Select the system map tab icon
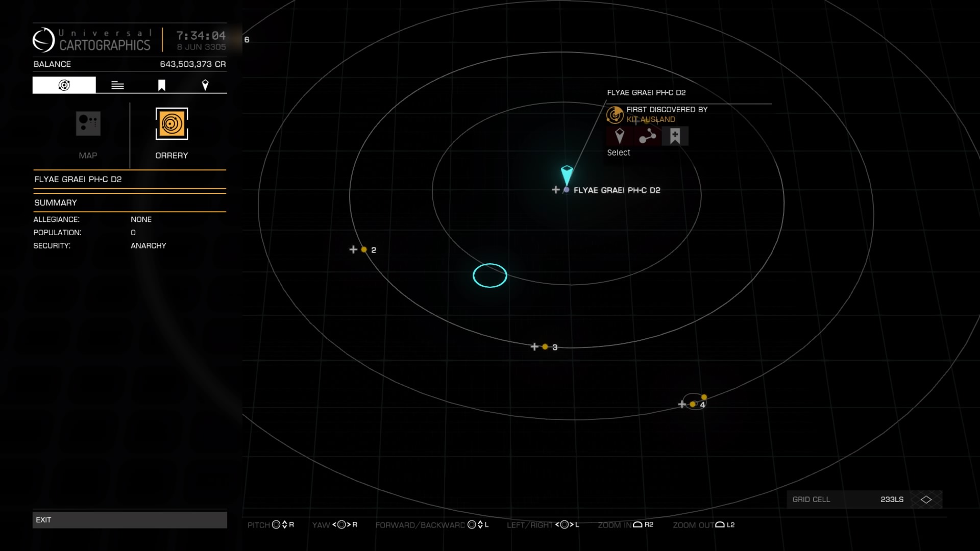This screenshot has width=980, height=551. (64, 85)
